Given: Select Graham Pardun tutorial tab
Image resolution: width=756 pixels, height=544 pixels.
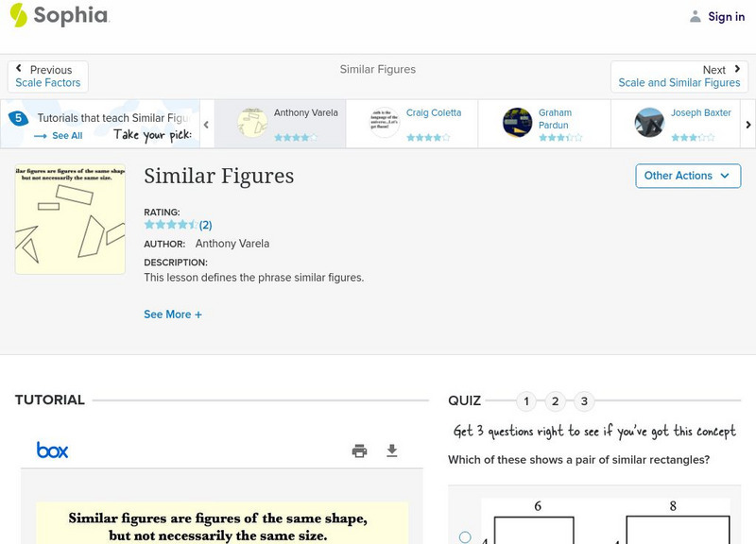Looking at the screenshot, I should [544, 124].
